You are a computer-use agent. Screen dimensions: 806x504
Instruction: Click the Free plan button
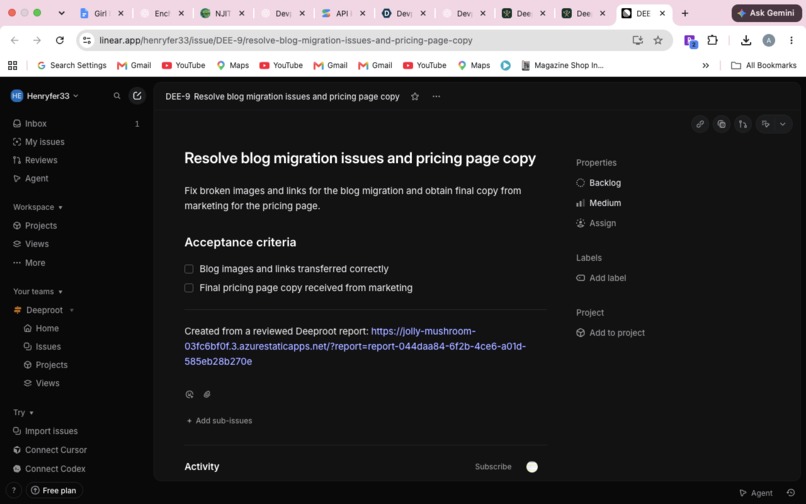pyautogui.click(x=54, y=491)
